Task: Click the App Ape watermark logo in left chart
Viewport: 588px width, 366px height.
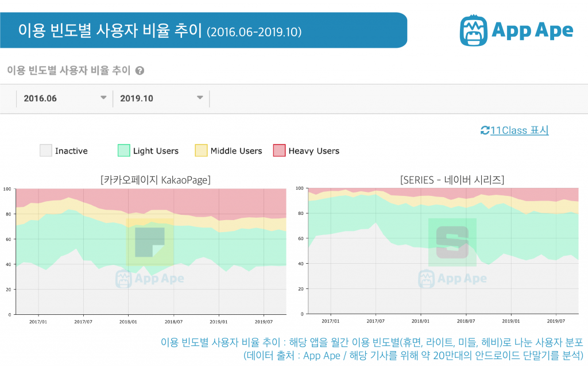Action: point(149,279)
